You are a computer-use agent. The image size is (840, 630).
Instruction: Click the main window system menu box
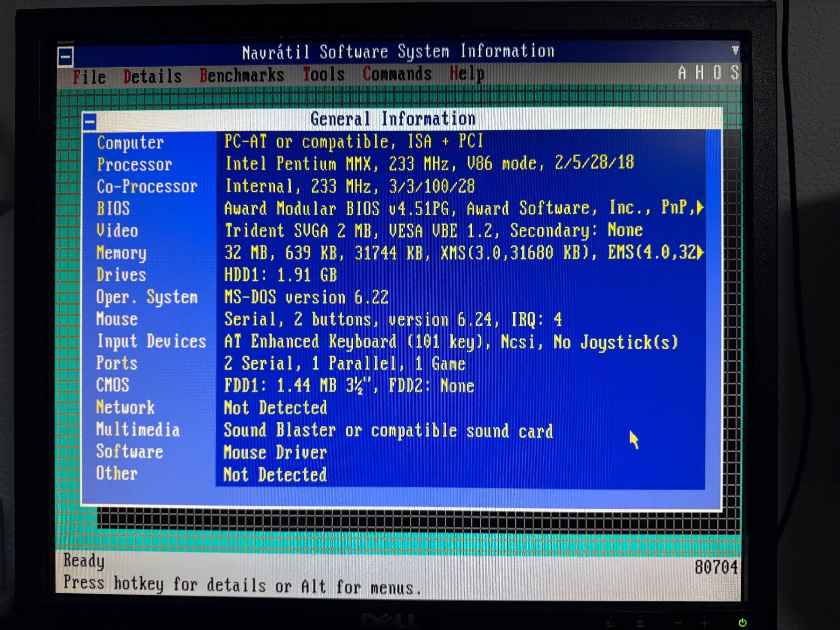coord(65,57)
